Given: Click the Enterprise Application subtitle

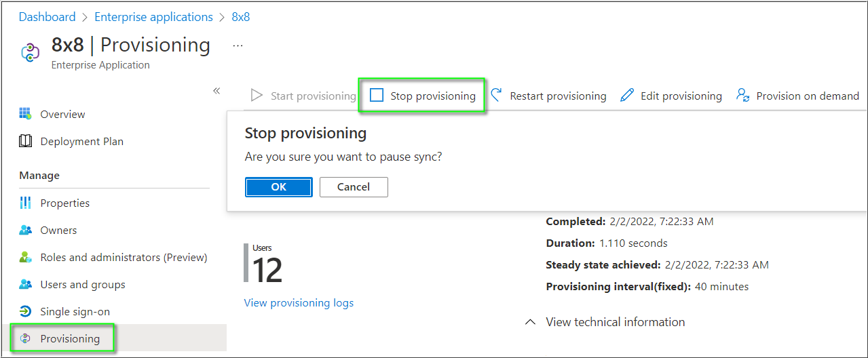Looking at the screenshot, I should pyautogui.click(x=100, y=65).
